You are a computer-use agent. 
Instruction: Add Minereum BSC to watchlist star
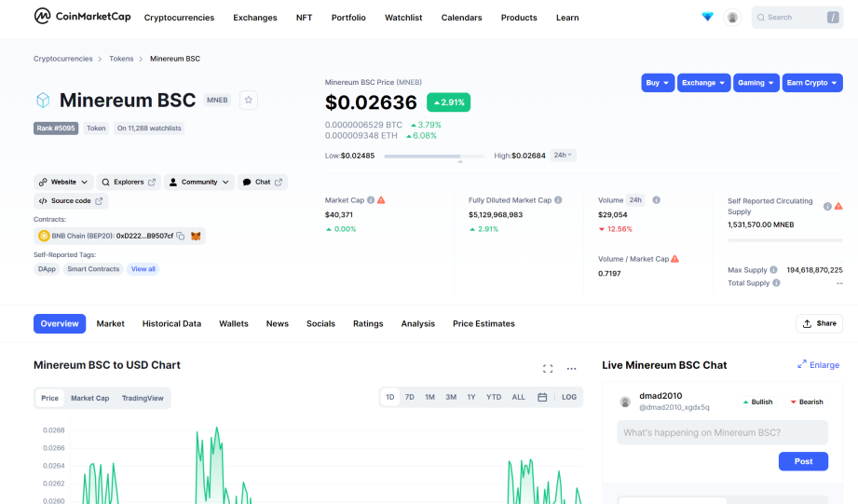click(249, 100)
